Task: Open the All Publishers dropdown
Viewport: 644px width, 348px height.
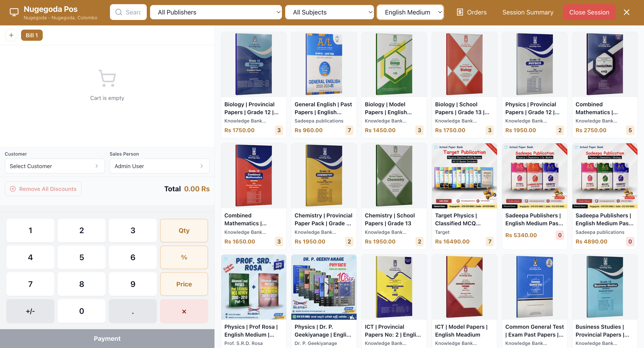Action: click(x=216, y=12)
